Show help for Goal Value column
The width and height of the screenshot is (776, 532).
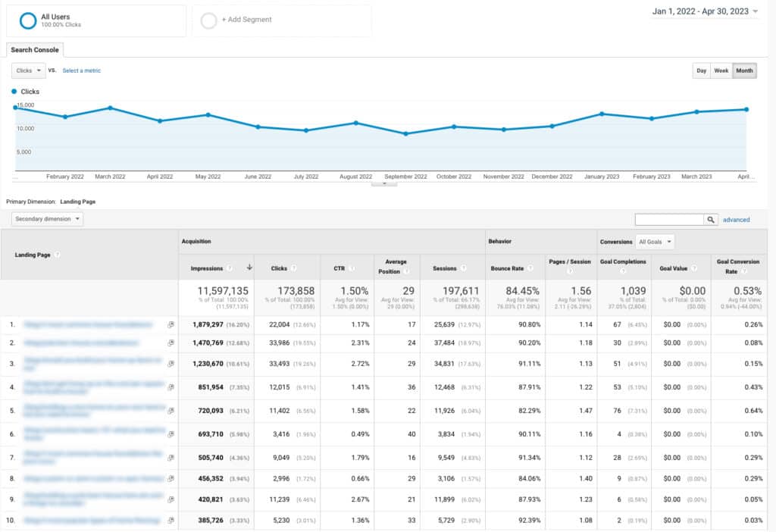[694, 268]
